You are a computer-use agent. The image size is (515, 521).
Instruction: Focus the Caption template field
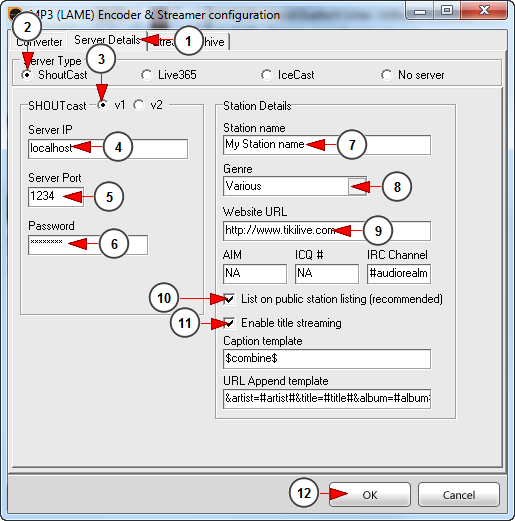point(327,359)
